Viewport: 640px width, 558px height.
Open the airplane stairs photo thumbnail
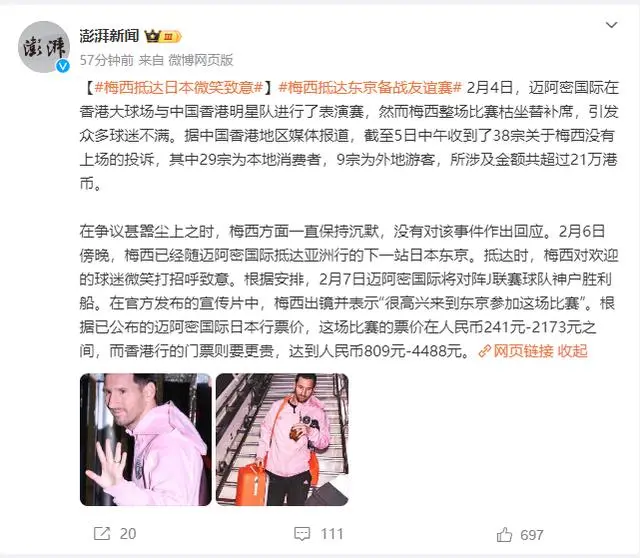[x=282, y=440]
